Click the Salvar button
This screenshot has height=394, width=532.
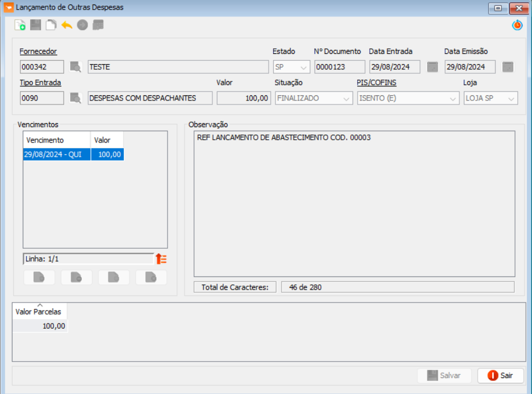coord(444,376)
